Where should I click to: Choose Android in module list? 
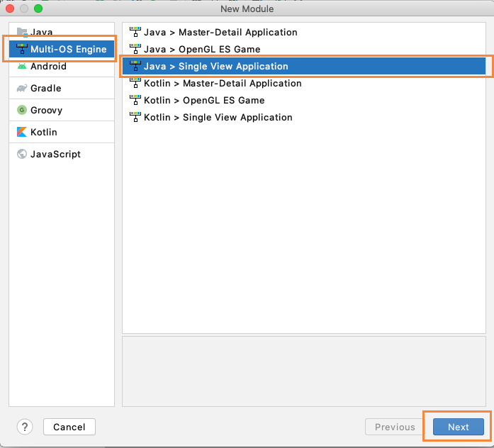click(62, 66)
